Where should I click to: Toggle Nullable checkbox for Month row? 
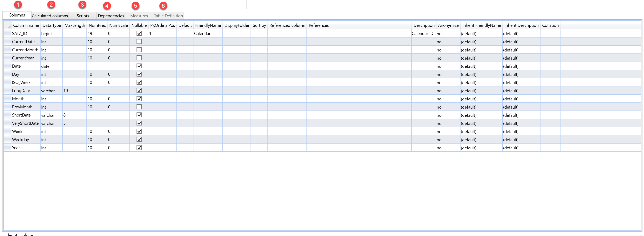coord(139,99)
